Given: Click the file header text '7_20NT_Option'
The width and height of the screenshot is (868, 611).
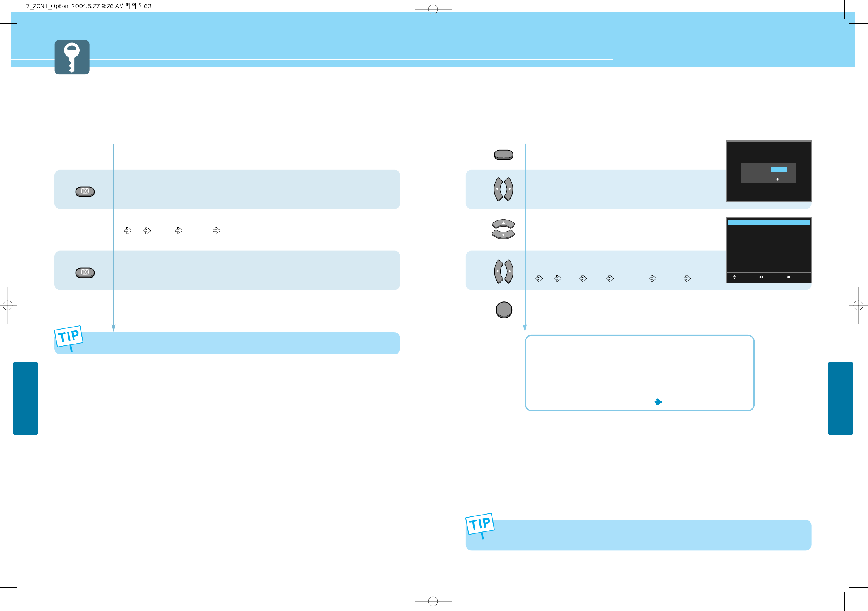Looking at the screenshot, I should click(x=47, y=6).
